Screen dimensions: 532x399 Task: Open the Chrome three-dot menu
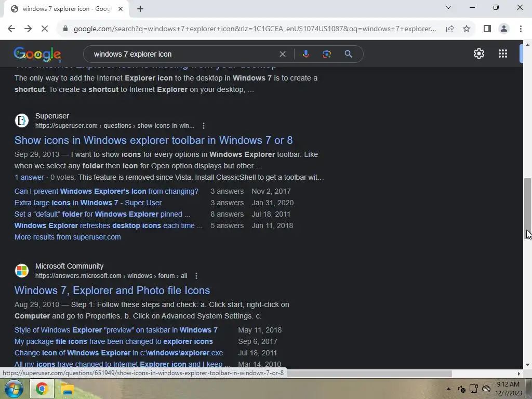[x=521, y=29]
